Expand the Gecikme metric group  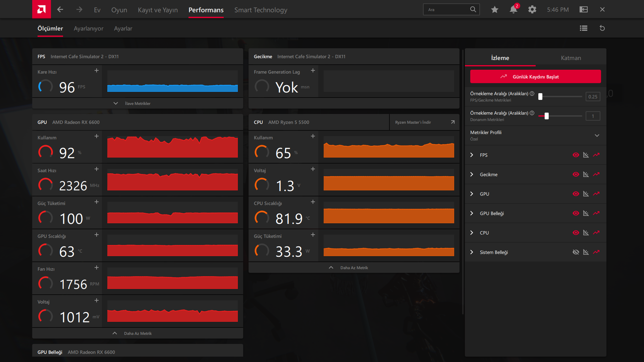click(x=472, y=174)
